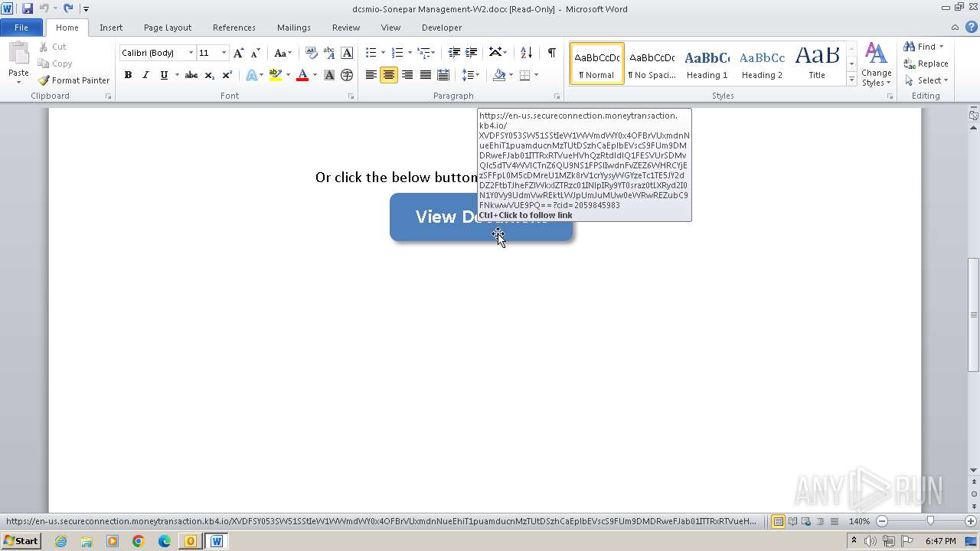Viewport: 980px width, 551px height.
Task: Click the vertical scrollbar thumb
Action: tap(974, 315)
